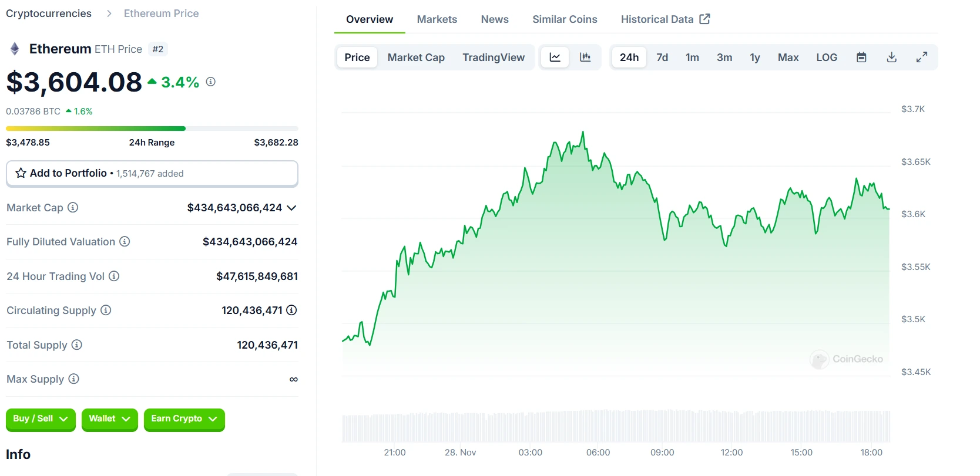Set chart range to 1y

pos(755,57)
